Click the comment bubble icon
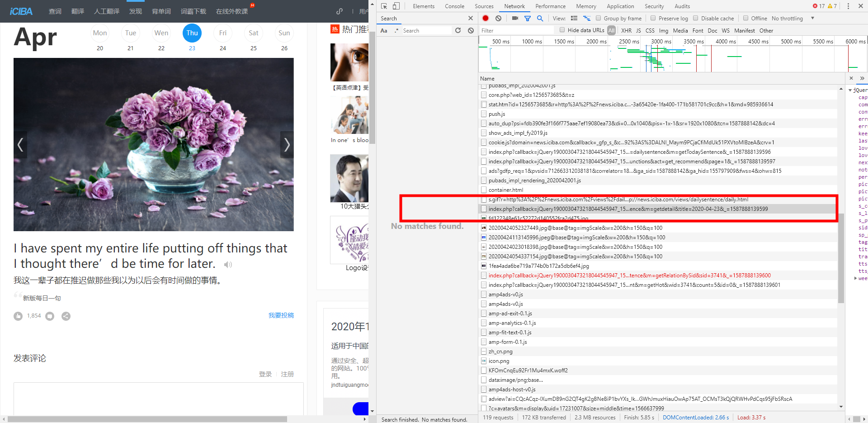The image size is (868, 423). (50, 316)
